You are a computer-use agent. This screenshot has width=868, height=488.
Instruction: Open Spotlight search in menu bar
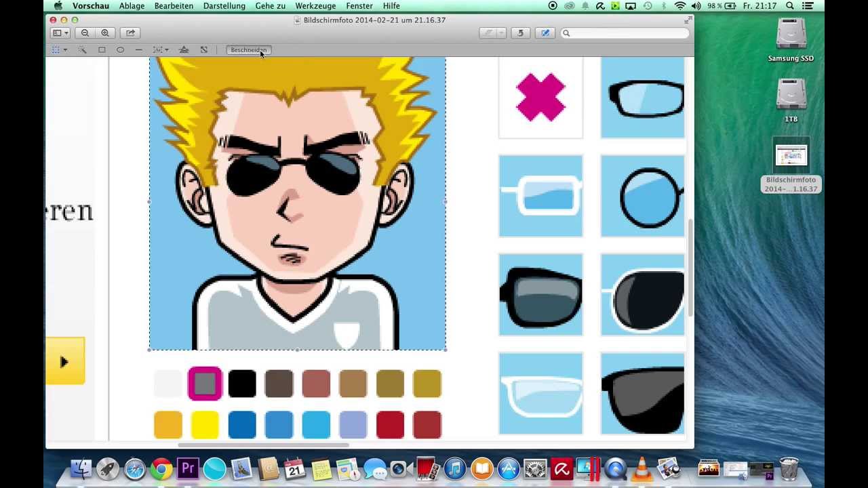click(x=790, y=6)
